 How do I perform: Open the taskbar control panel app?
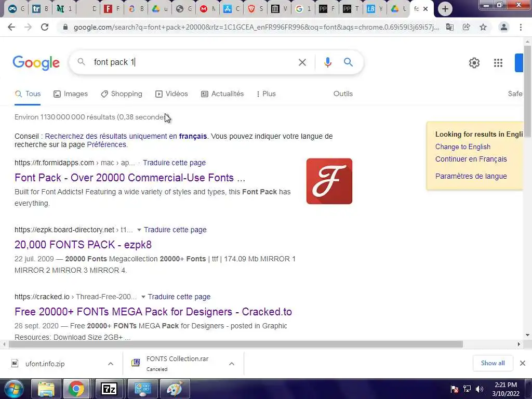coord(142,389)
